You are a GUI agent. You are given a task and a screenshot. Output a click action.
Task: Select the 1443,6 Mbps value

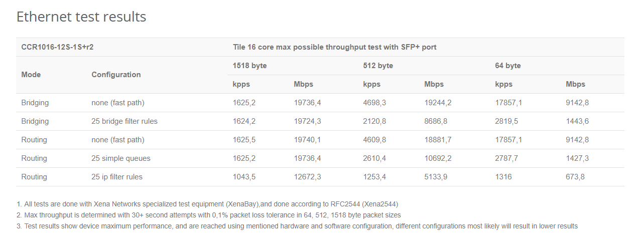pos(577,121)
